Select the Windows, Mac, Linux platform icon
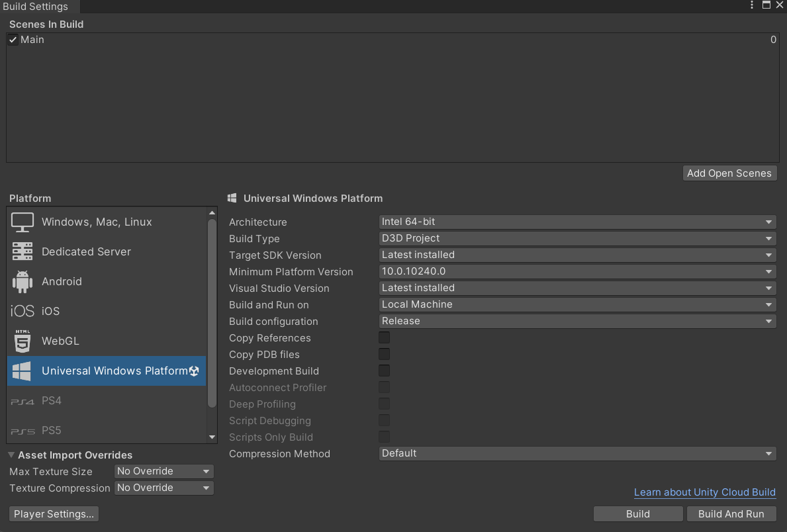The image size is (787, 532). [22, 221]
